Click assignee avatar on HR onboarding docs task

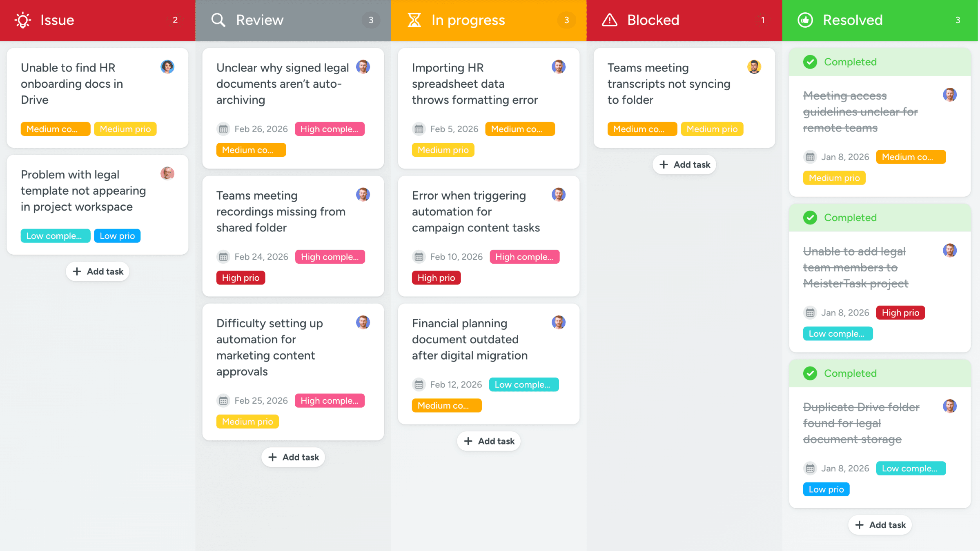[167, 67]
